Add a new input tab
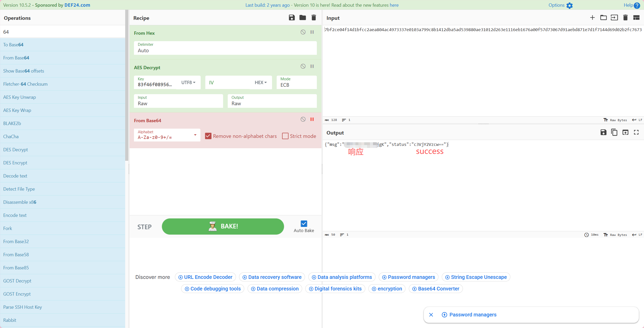 pyautogui.click(x=592, y=17)
